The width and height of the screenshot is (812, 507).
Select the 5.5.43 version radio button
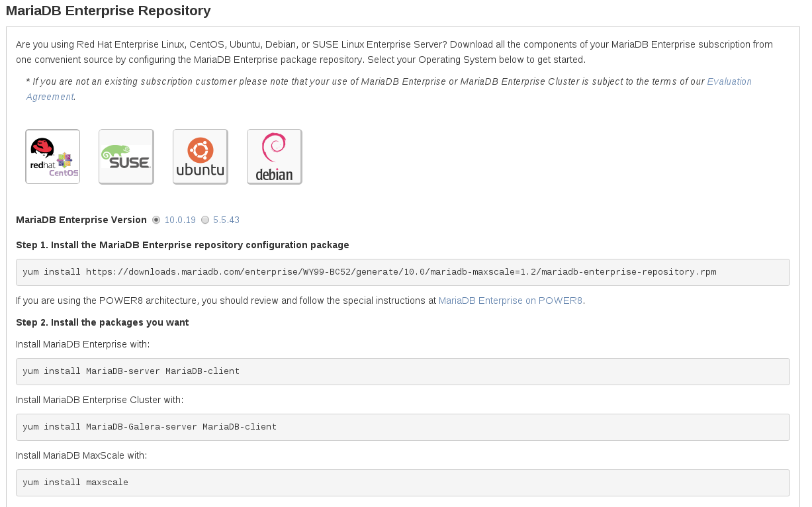(x=205, y=220)
